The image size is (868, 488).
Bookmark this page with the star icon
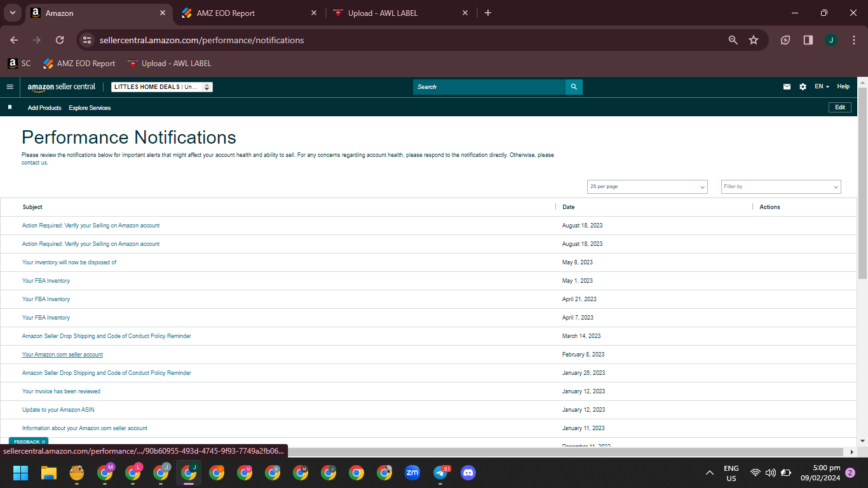(x=754, y=40)
